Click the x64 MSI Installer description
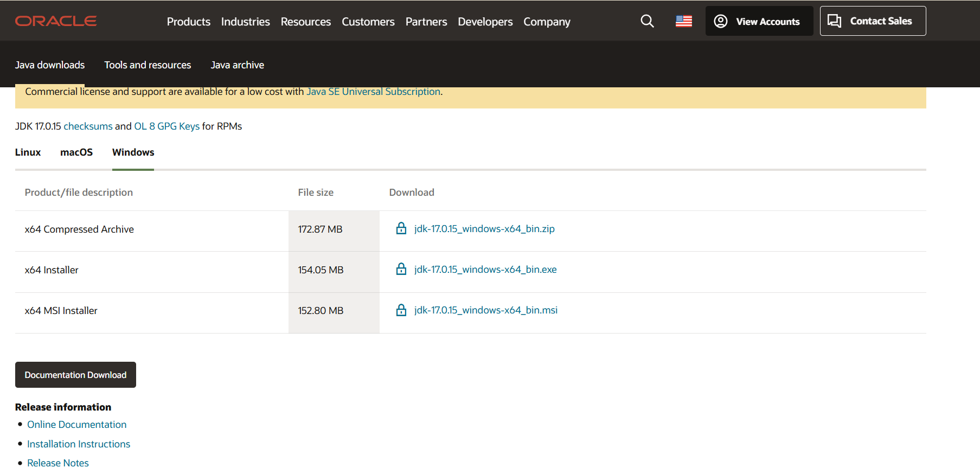Viewport: 980px width, 474px height. click(61, 311)
